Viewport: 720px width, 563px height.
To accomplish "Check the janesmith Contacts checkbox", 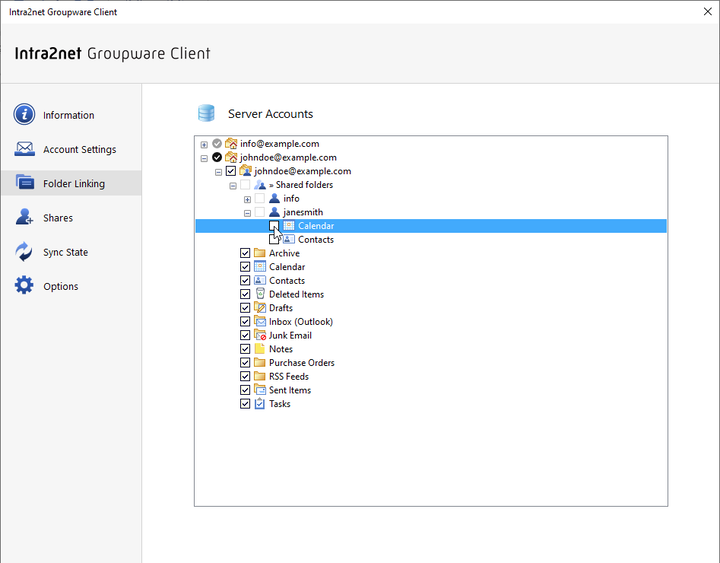I will (274, 239).
